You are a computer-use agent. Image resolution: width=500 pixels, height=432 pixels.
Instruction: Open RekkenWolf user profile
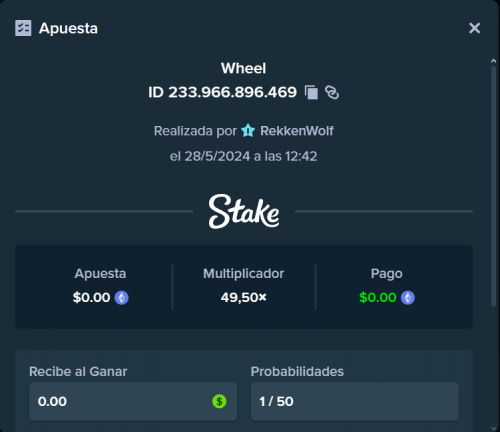tap(297, 131)
